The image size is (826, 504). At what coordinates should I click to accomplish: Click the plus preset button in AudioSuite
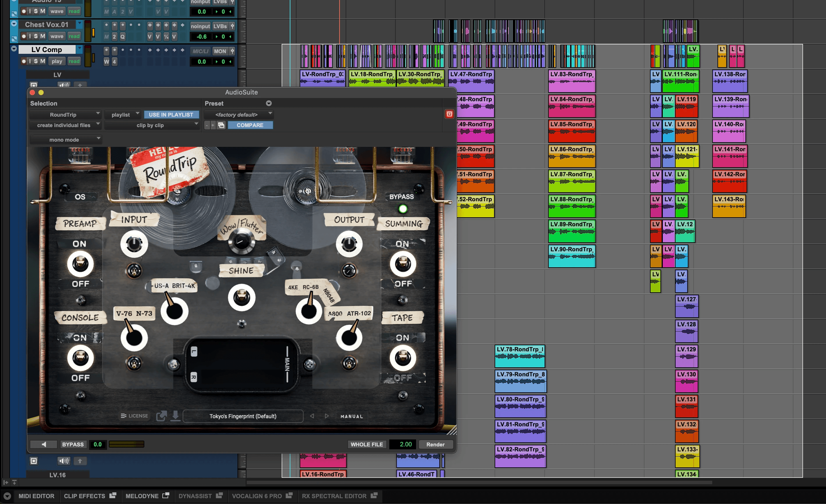[212, 125]
